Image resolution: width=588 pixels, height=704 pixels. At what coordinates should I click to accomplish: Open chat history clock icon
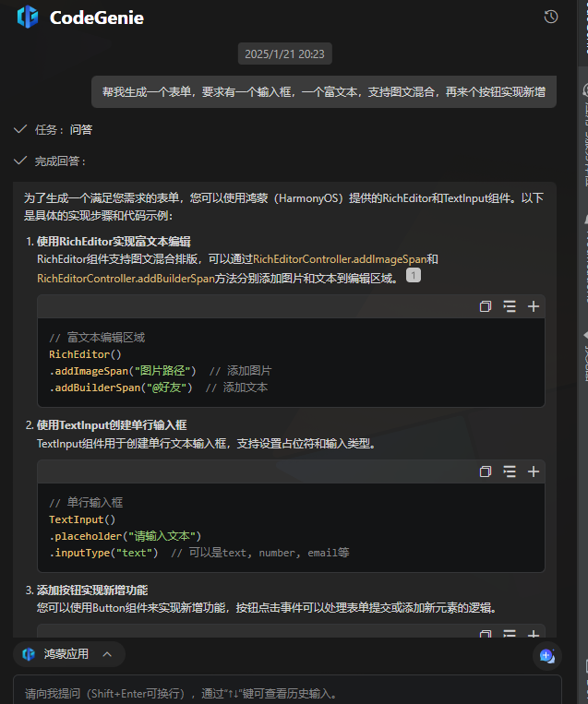tap(551, 17)
